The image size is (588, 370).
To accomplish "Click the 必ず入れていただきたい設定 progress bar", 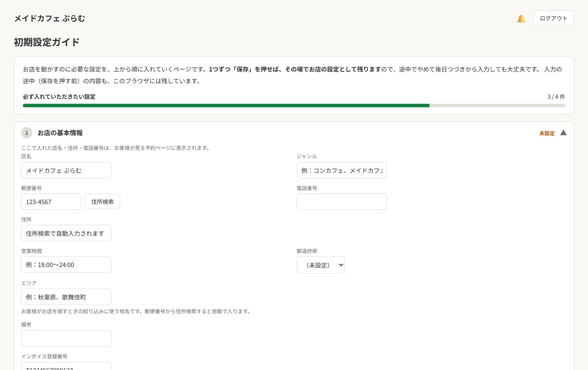I will click(294, 105).
